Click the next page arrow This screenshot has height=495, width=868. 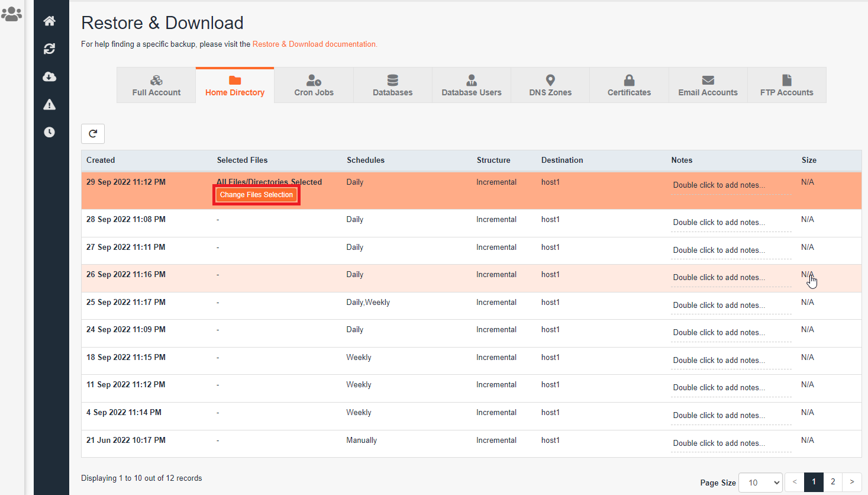(851, 482)
